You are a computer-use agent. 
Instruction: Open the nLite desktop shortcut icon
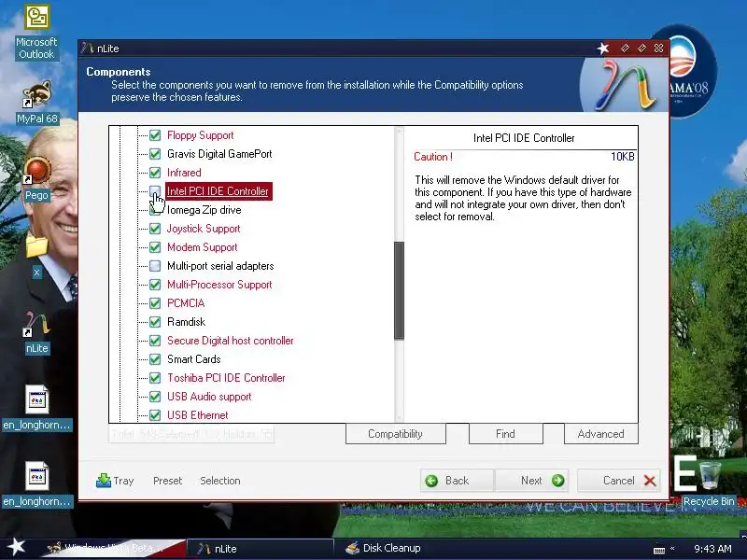point(36,332)
